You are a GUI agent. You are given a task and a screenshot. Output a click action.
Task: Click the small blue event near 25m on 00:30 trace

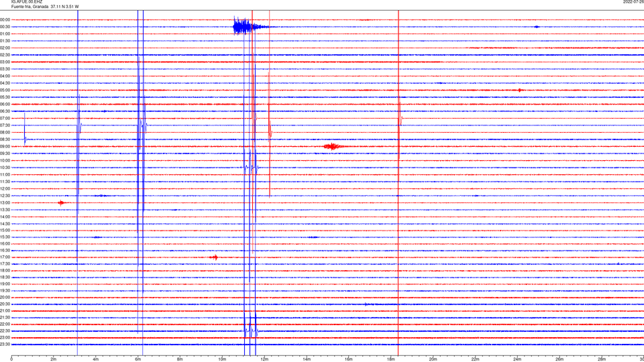[537, 27]
